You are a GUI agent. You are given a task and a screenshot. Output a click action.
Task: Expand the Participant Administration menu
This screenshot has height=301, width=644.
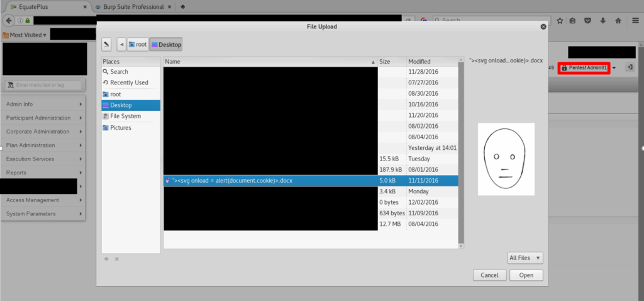(44, 118)
